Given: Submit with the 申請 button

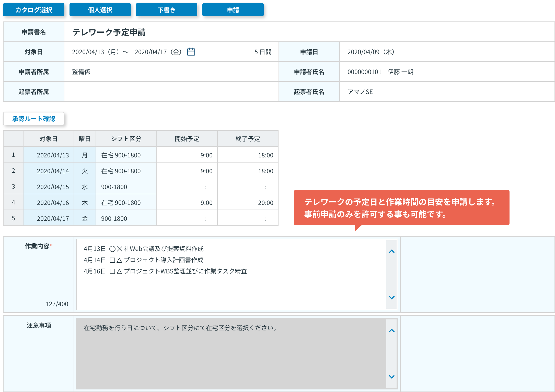Looking at the screenshot, I should (x=233, y=10).
